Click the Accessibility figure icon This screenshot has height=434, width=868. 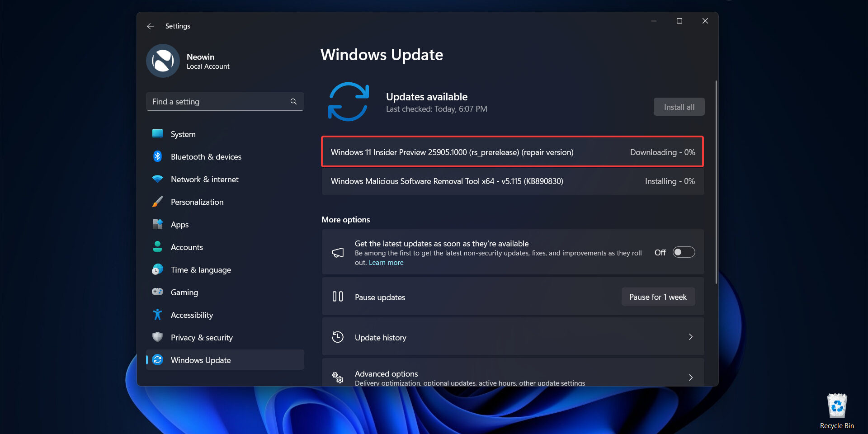point(157,315)
